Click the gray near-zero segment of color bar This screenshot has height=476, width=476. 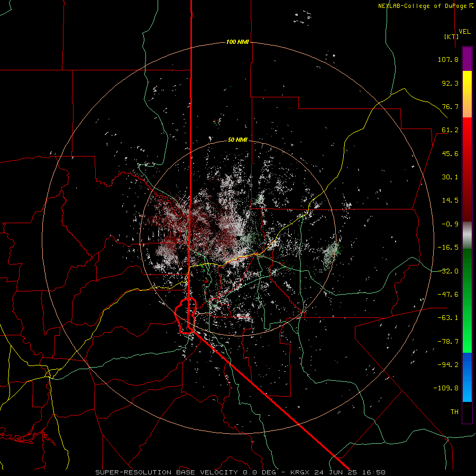[x=467, y=235]
